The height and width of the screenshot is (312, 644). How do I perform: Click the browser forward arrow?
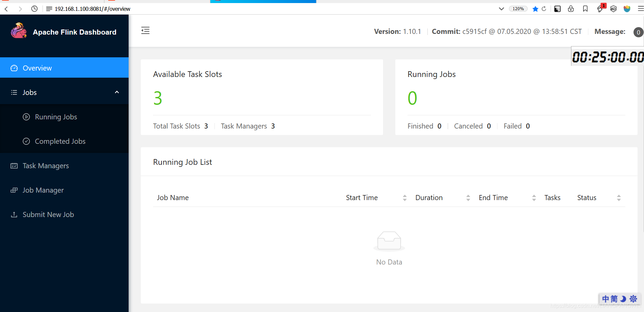pos(20,9)
